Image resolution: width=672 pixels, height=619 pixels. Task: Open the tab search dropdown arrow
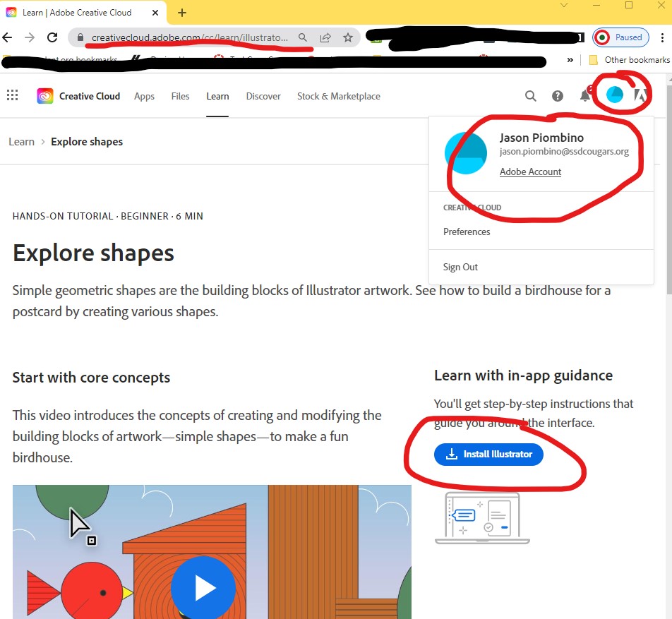click(x=564, y=5)
